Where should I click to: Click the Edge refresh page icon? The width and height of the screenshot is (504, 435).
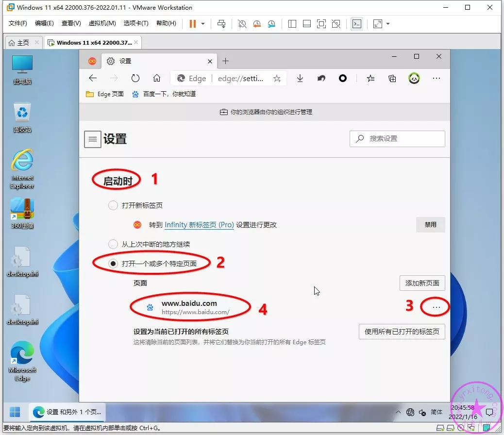coord(135,78)
